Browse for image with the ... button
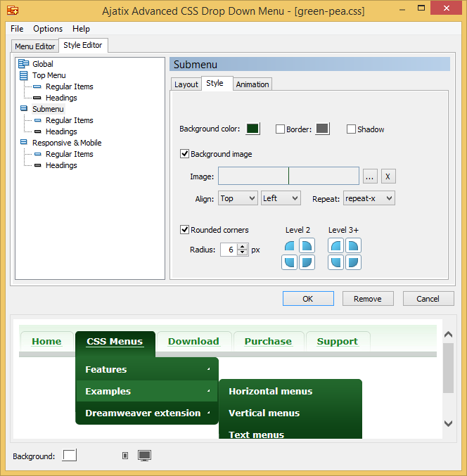467x476 pixels. [370, 176]
